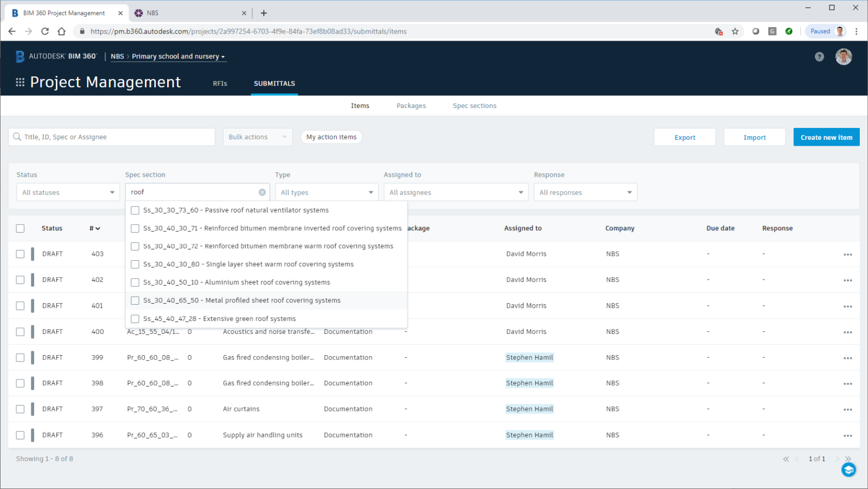
Task: Select the checkbox for item 403
Action: [20, 254]
